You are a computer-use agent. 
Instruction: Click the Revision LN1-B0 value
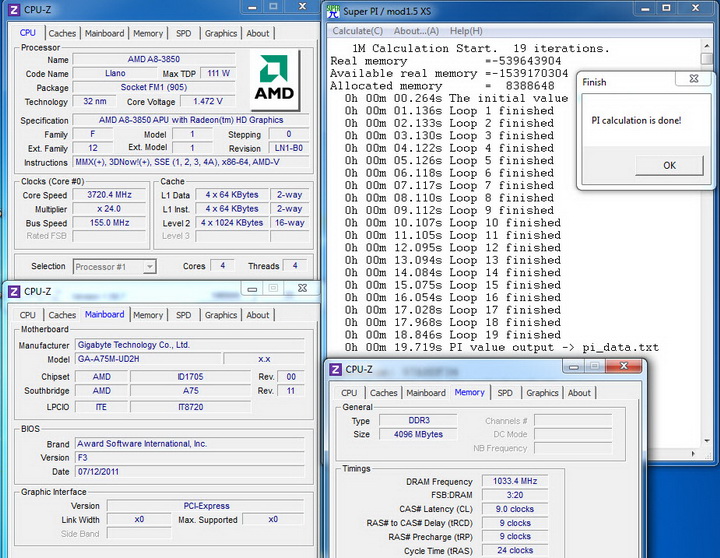[x=288, y=148]
